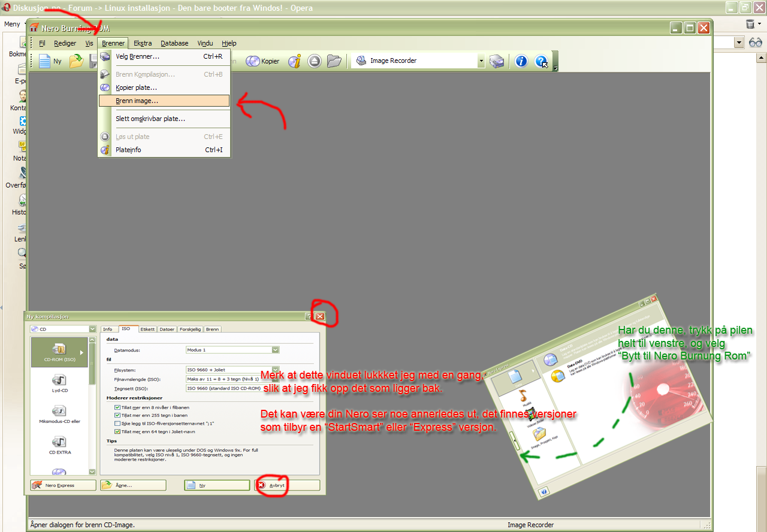This screenshot has height=532, width=767.
Task: Click compilation type list scroll-up arrow
Action: pos(92,340)
